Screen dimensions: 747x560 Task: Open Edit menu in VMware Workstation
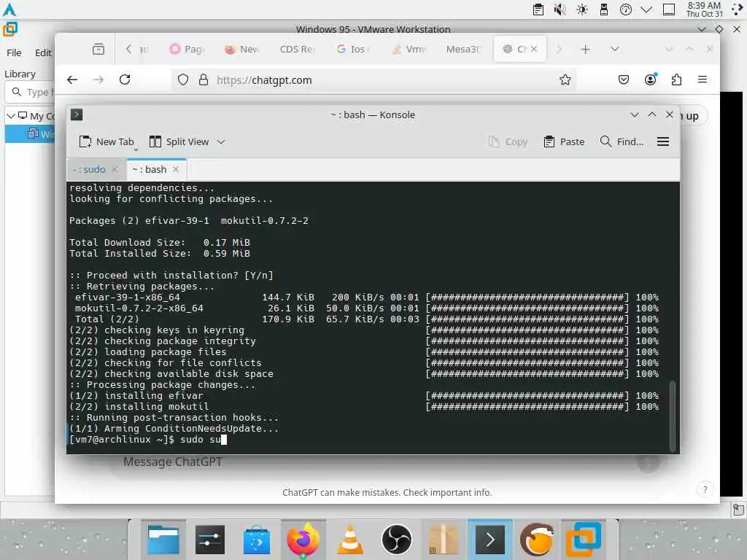coord(43,52)
